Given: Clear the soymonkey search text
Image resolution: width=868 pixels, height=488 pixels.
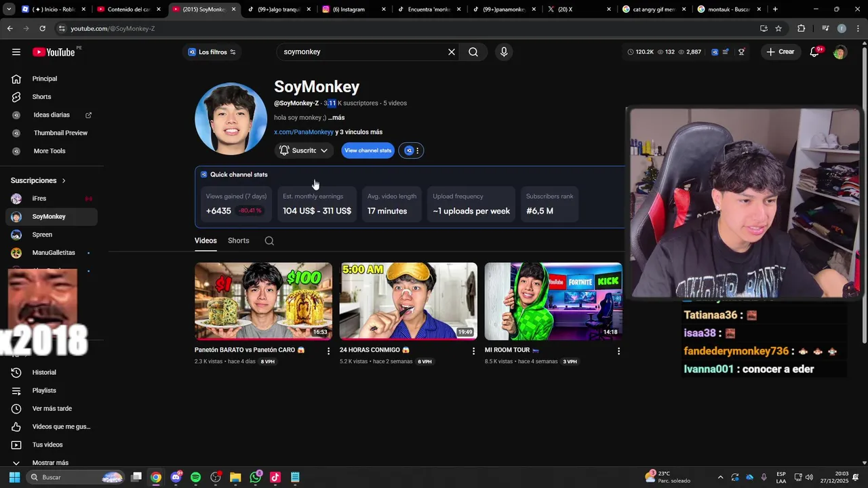Looking at the screenshot, I should click(x=452, y=52).
